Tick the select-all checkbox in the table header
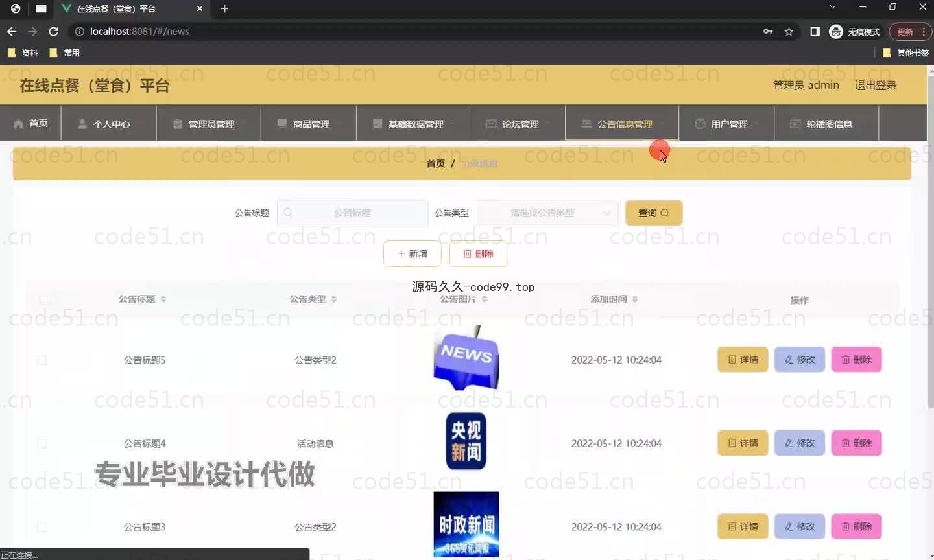The image size is (934, 560). click(x=43, y=299)
